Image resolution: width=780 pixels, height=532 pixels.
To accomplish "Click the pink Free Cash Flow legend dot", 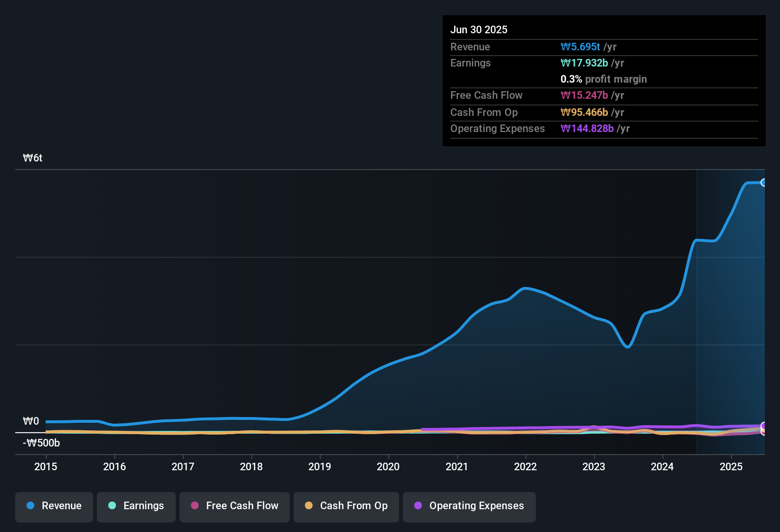I will click(194, 506).
